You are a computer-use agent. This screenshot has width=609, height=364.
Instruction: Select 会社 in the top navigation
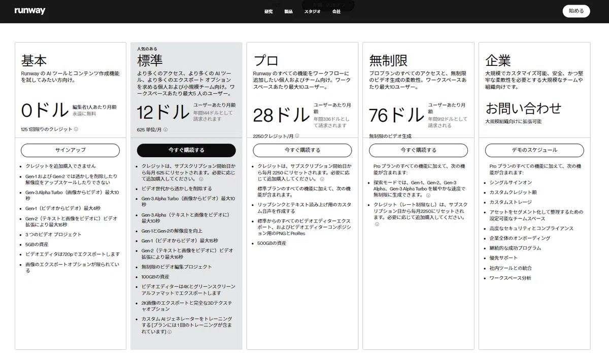[x=336, y=11]
